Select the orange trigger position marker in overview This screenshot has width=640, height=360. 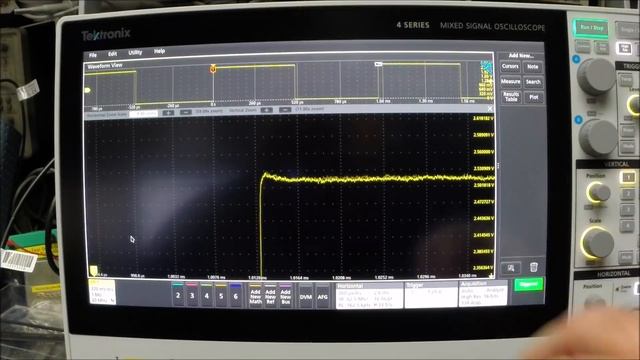click(213, 69)
